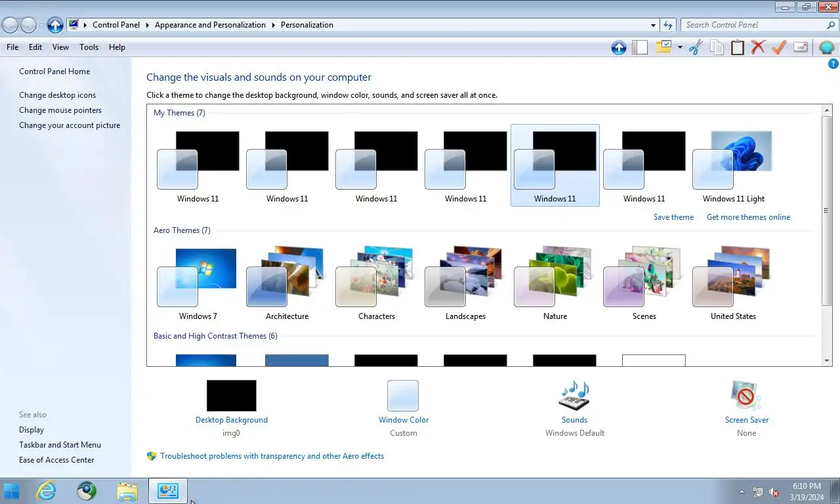Click the search magnifier icon
840x504 pixels.
tap(831, 25)
